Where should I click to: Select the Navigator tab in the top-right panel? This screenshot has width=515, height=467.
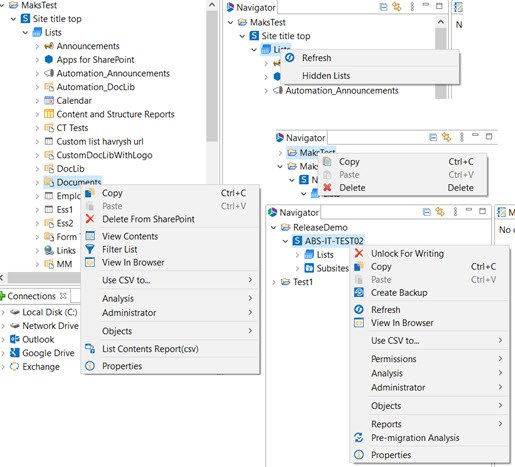[x=251, y=7]
